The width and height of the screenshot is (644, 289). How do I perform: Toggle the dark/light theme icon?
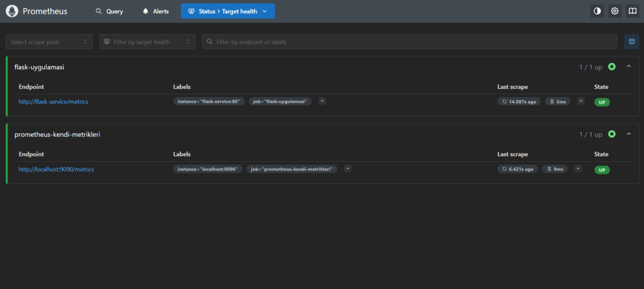[597, 11]
